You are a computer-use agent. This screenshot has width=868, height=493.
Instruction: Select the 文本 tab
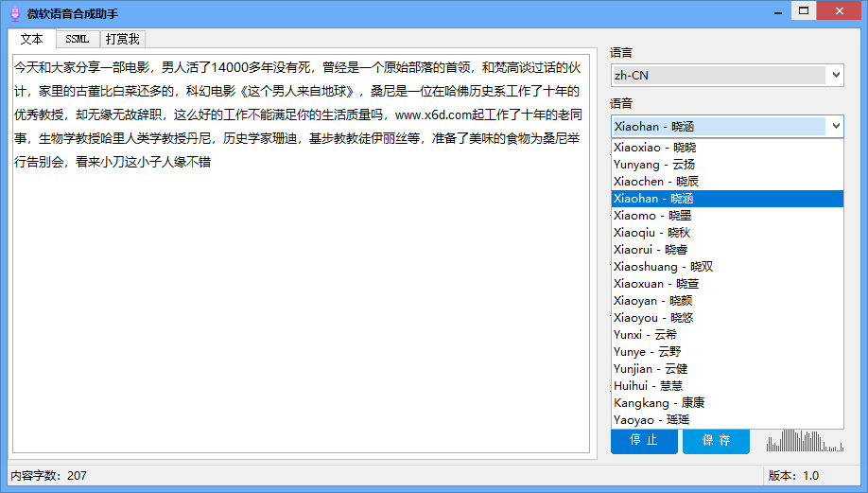click(32, 39)
